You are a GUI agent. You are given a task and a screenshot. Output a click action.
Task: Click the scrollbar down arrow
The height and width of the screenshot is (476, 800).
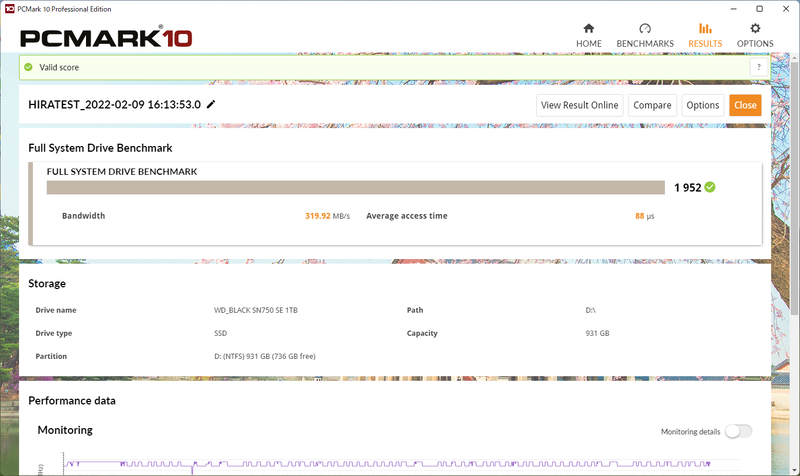[794, 470]
